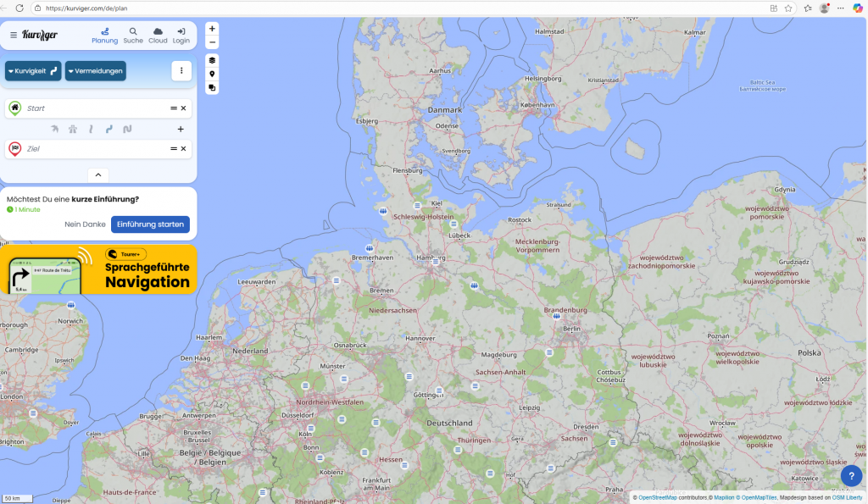
Task: Open the three-dot more options menu
Action: [181, 71]
